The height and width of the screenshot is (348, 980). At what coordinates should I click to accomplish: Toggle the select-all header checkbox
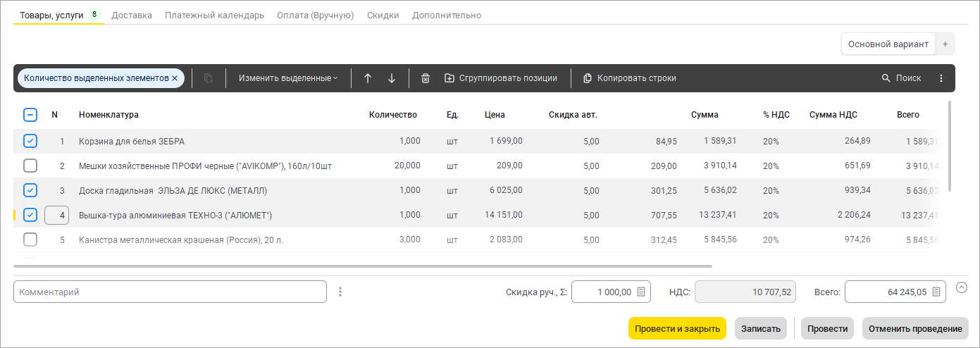tap(30, 115)
